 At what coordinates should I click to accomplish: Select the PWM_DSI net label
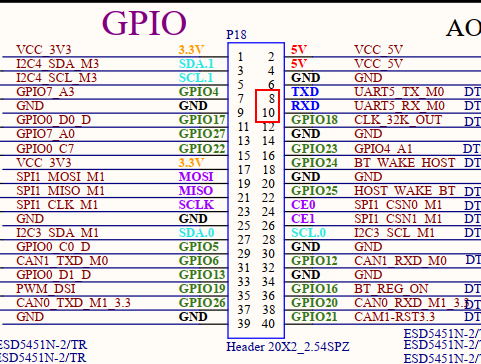pos(46,289)
